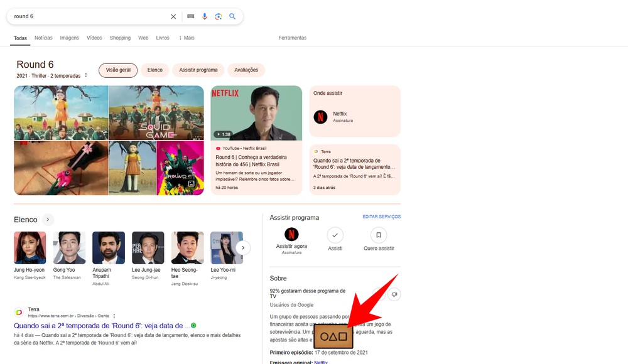This screenshot has width=628, height=364.
Task: Open the giant doll image
Action: (132, 168)
